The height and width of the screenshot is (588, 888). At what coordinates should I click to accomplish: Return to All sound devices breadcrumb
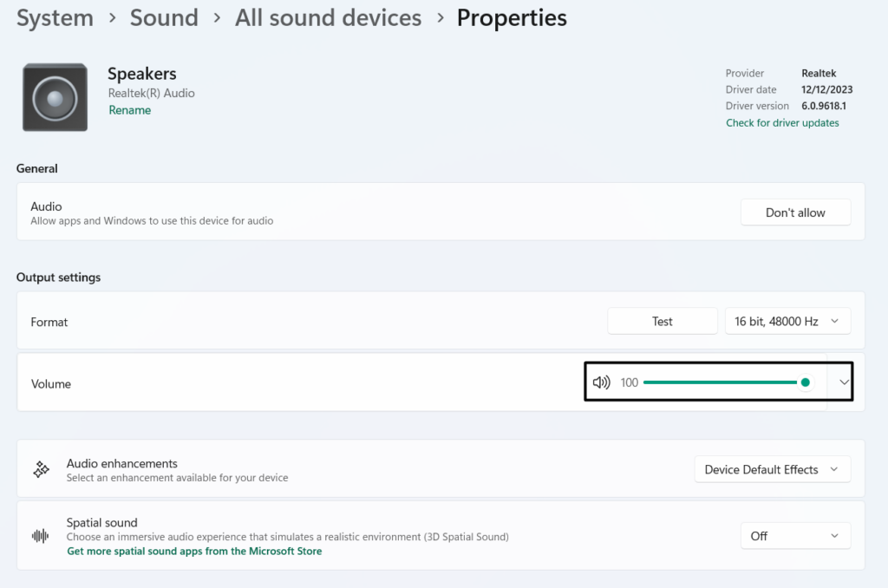[328, 18]
